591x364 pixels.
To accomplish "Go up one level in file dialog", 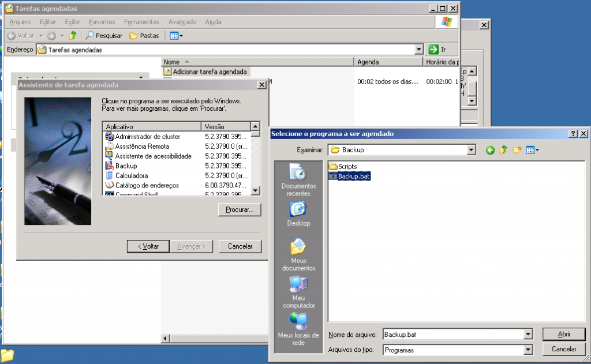I will 503,151.
